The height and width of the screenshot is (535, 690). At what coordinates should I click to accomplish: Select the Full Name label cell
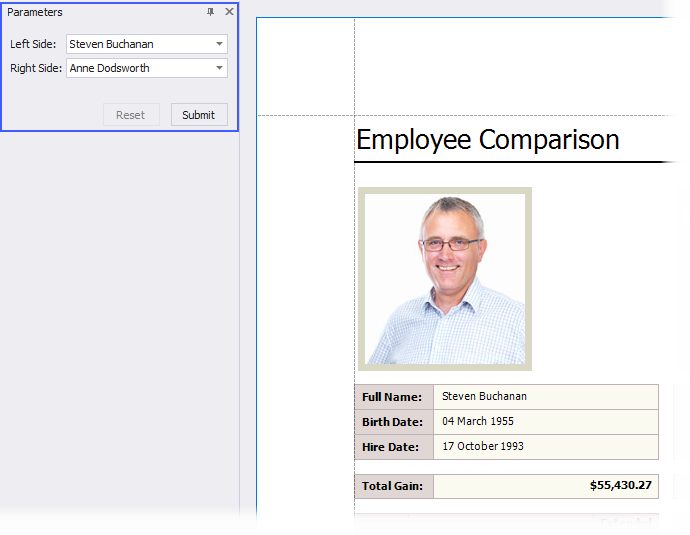(393, 397)
